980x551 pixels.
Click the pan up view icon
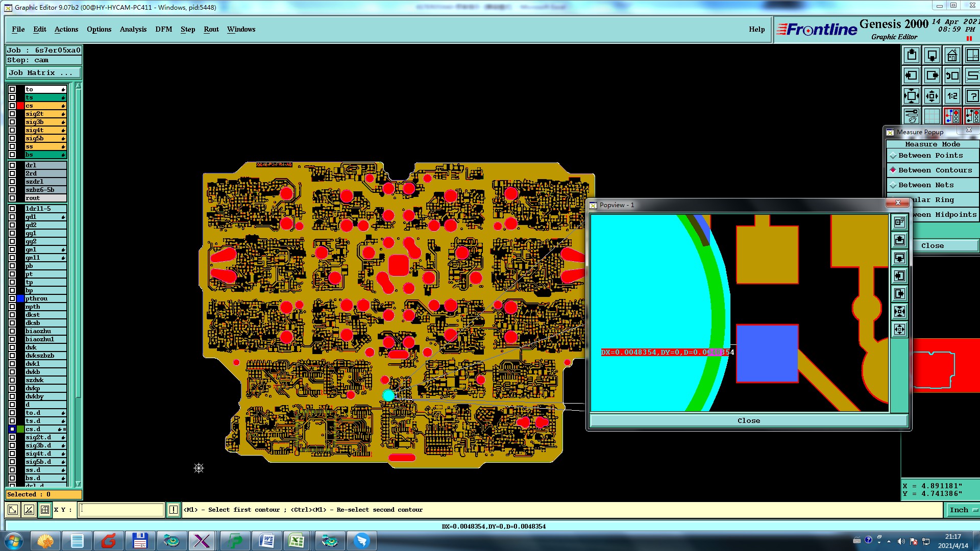[x=912, y=55]
